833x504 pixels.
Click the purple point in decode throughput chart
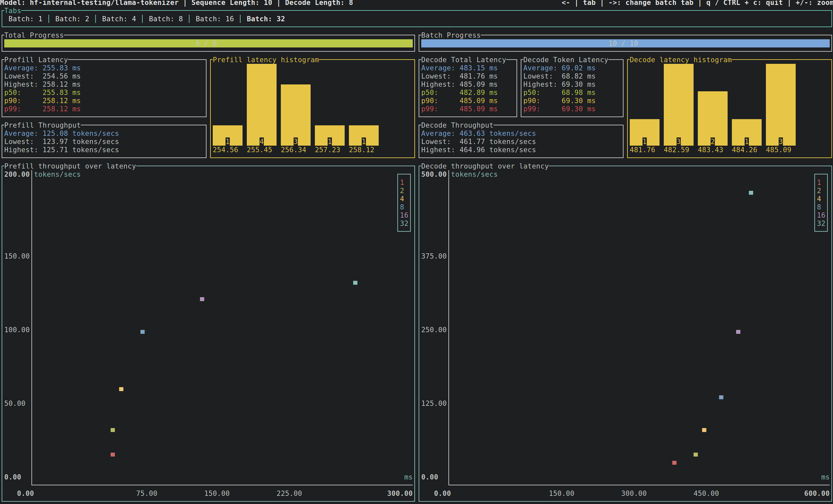click(738, 332)
